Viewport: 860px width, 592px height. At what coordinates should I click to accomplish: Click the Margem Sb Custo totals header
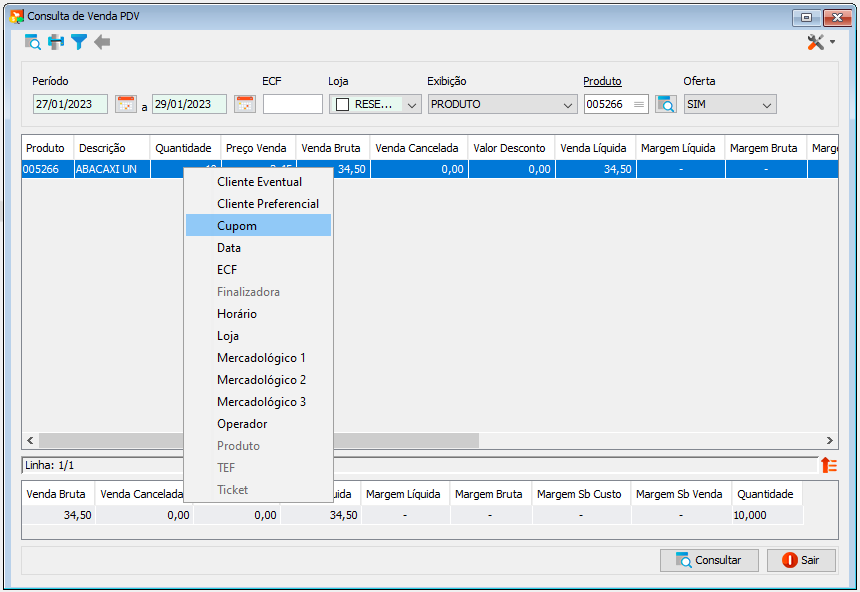click(581, 494)
